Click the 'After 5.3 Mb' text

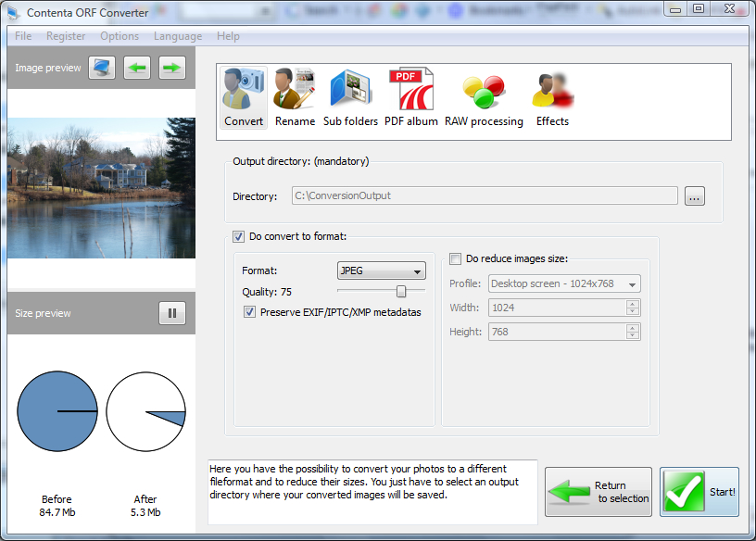click(x=145, y=506)
